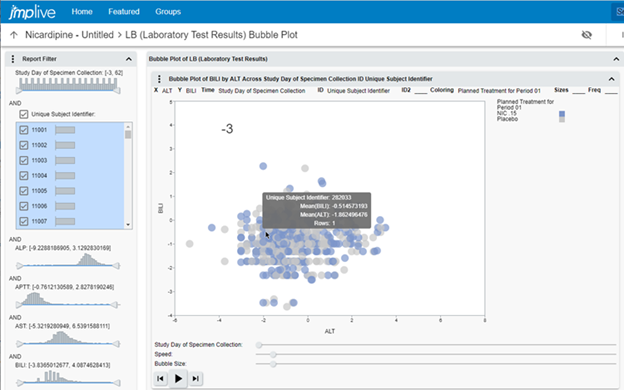This screenshot has height=390, width=624.
Task: Collapse the Bubble Plot of BILI by ALT panel
Action: click(x=611, y=79)
